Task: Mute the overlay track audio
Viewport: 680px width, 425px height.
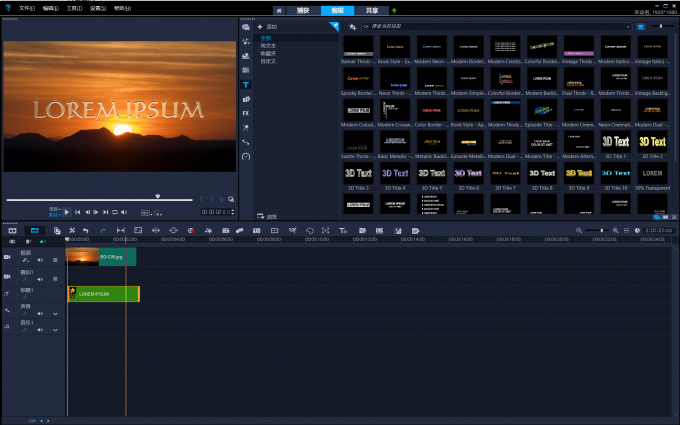Action: pos(40,279)
